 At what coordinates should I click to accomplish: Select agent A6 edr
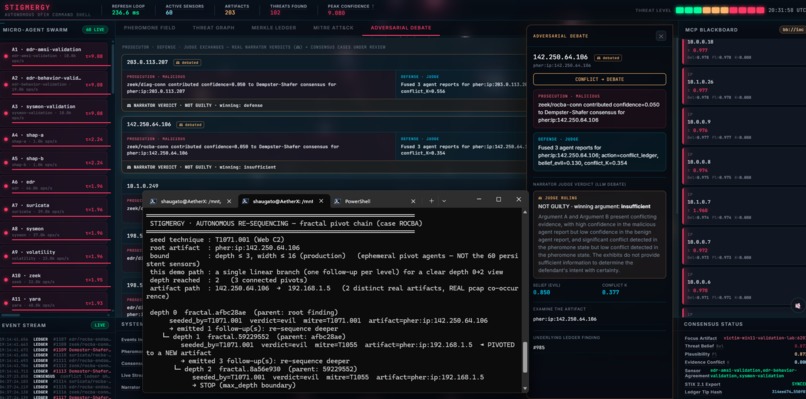tap(56, 186)
